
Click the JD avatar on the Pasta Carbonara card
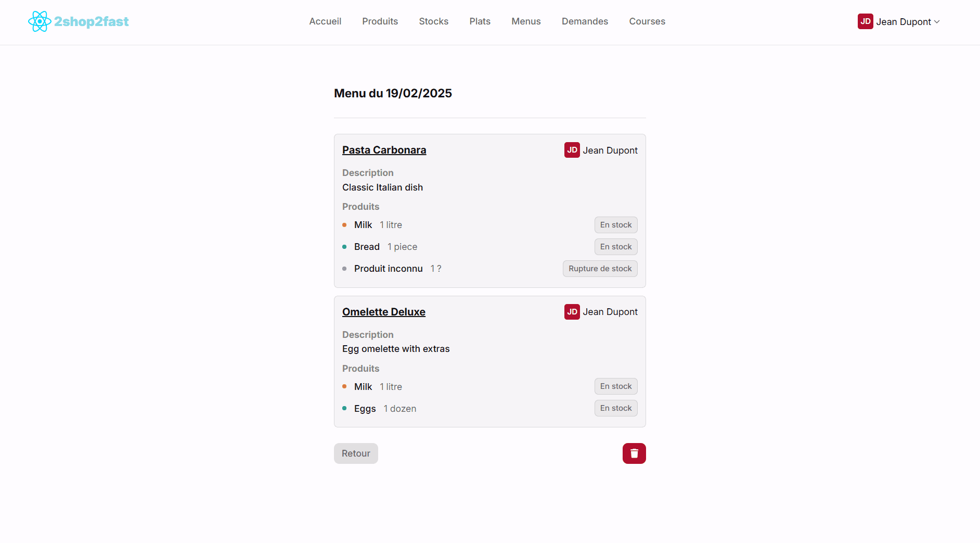572,150
